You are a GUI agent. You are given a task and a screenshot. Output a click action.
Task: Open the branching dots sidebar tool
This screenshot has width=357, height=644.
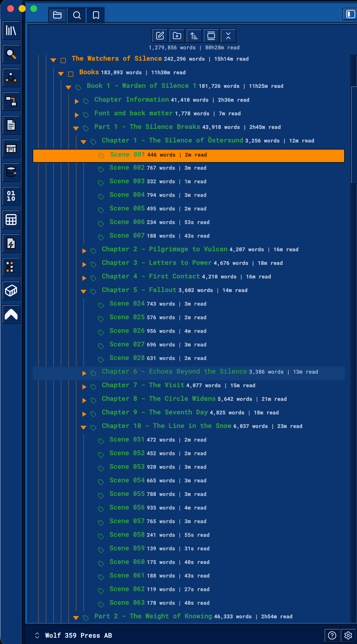point(11,267)
